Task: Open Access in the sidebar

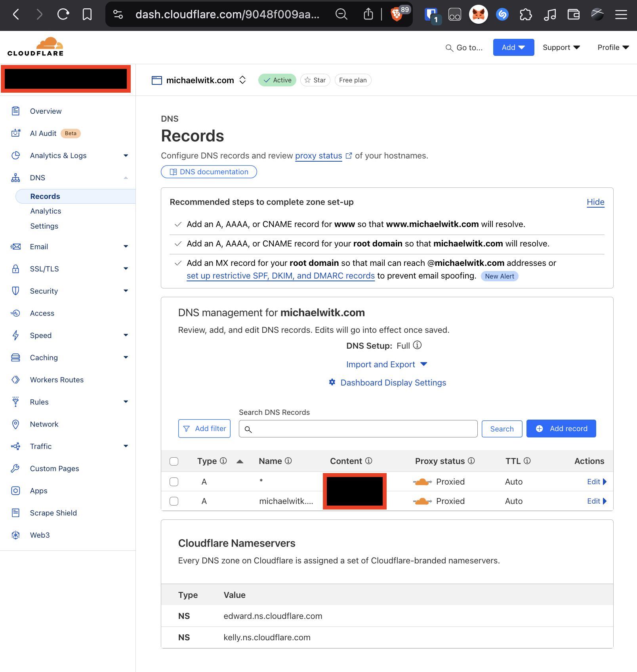Action: (x=42, y=313)
